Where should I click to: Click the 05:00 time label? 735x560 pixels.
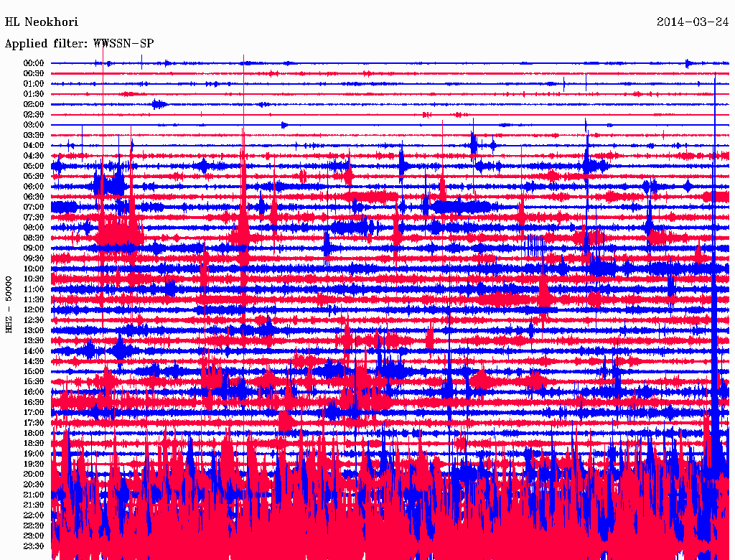[x=34, y=166]
